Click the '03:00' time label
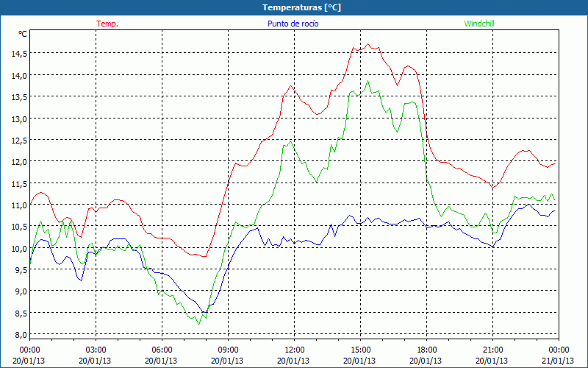588x368 pixels. pyautogui.click(x=96, y=350)
